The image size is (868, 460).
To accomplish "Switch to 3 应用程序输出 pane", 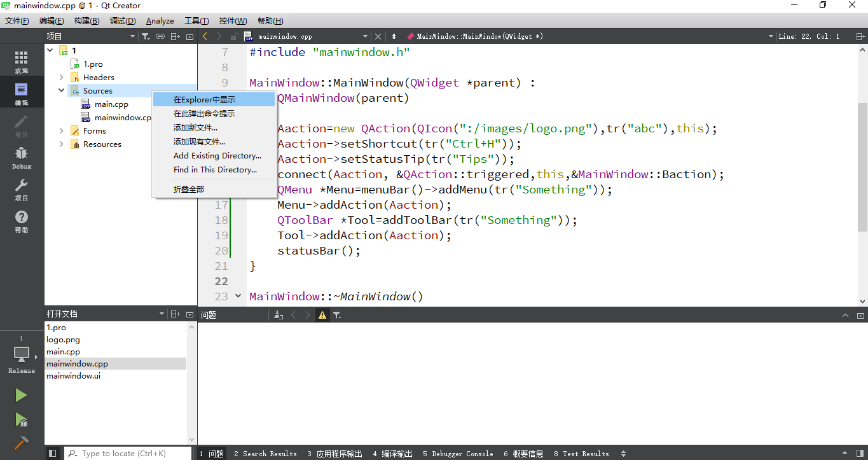I will 334,454.
